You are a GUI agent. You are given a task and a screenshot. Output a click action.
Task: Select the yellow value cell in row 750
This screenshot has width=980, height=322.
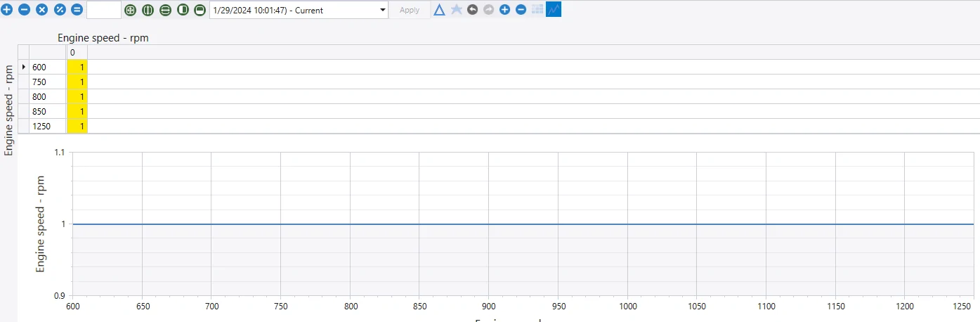77,82
